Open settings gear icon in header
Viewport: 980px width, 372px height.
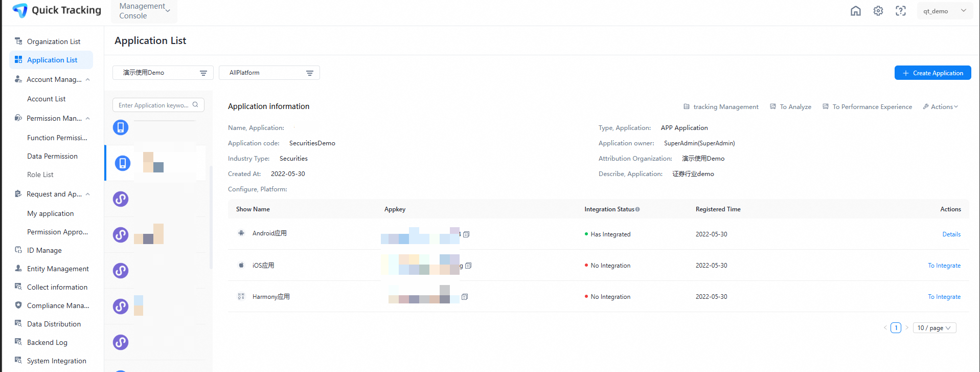(x=878, y=11)
